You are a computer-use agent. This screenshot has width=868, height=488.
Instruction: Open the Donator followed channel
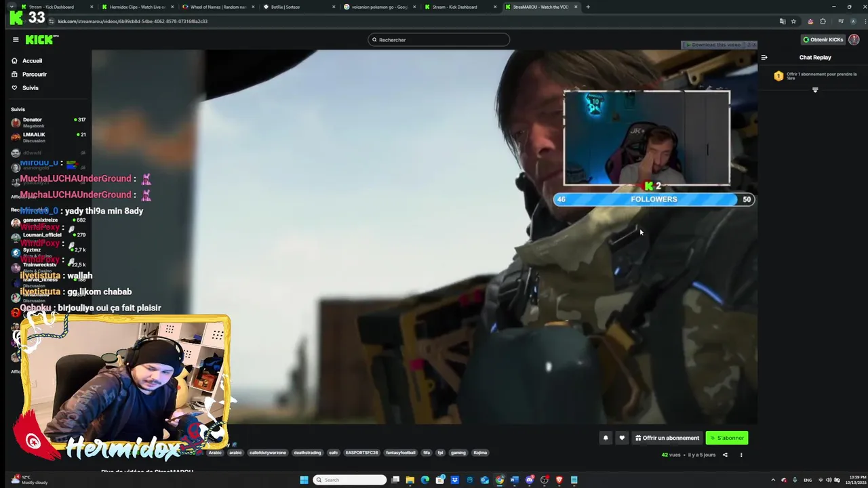coord(47,122)
